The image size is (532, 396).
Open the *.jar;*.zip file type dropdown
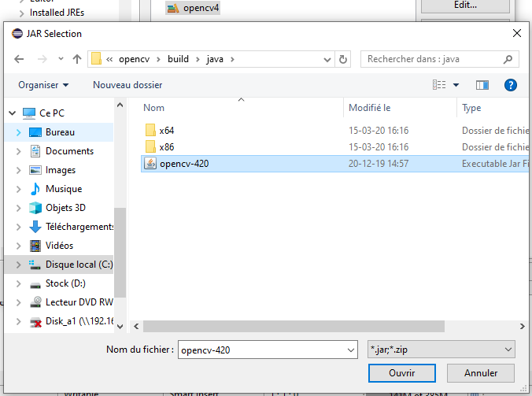click(x=441, y=350)
